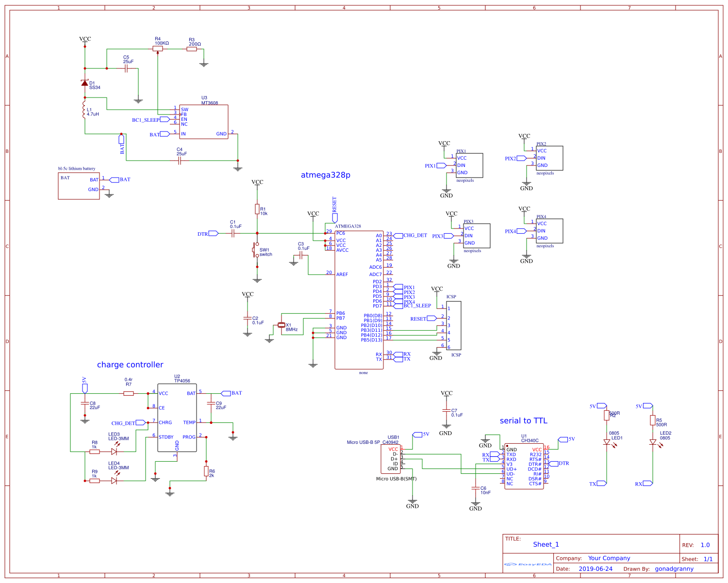Select the date '2019-06-24'
The height and width of the screenshot is (583, 728).
click(596, 569)
